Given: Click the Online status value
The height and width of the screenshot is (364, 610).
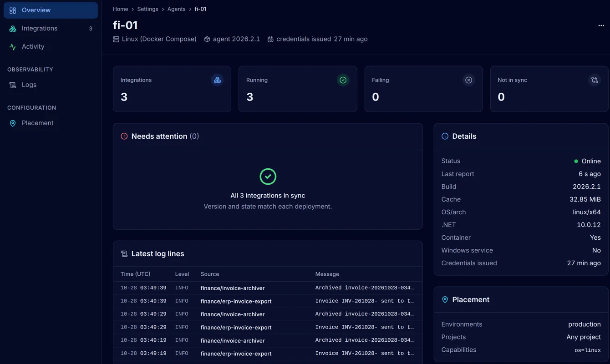Looking at the screenshot, I should pyautogui.click(x=591, y=161).
